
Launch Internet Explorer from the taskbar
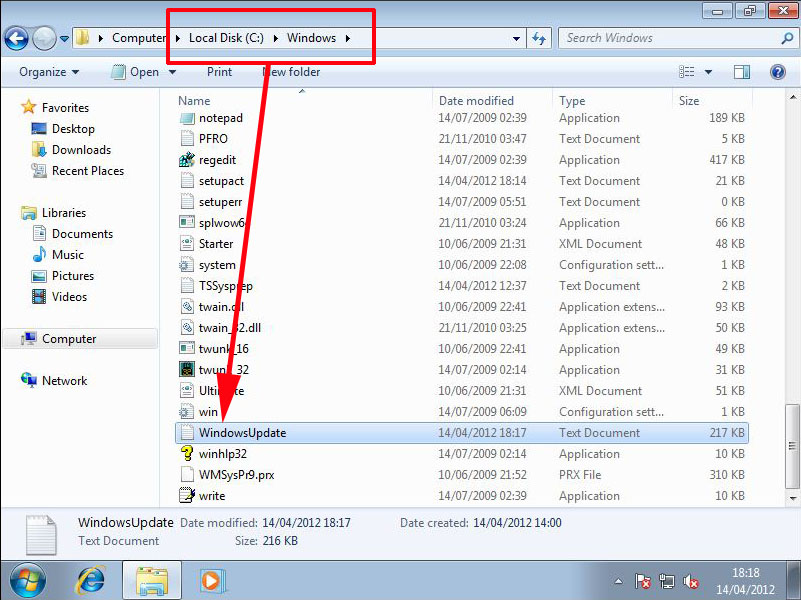click(x=91, y=581)
